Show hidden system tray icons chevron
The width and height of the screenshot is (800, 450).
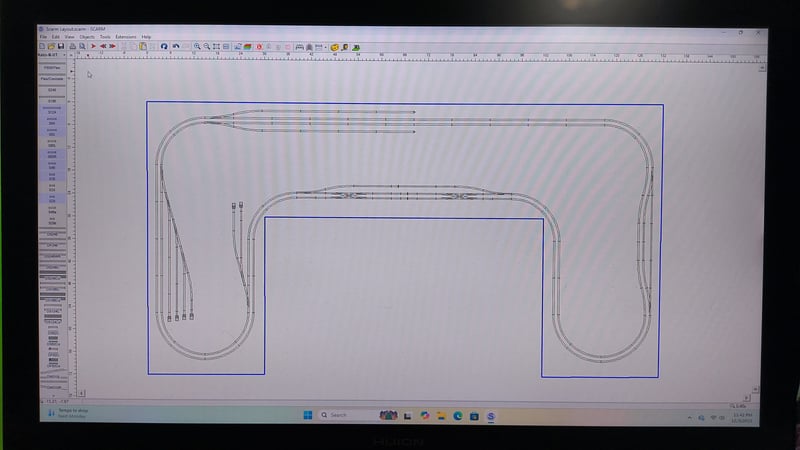[x=690, y=417]
